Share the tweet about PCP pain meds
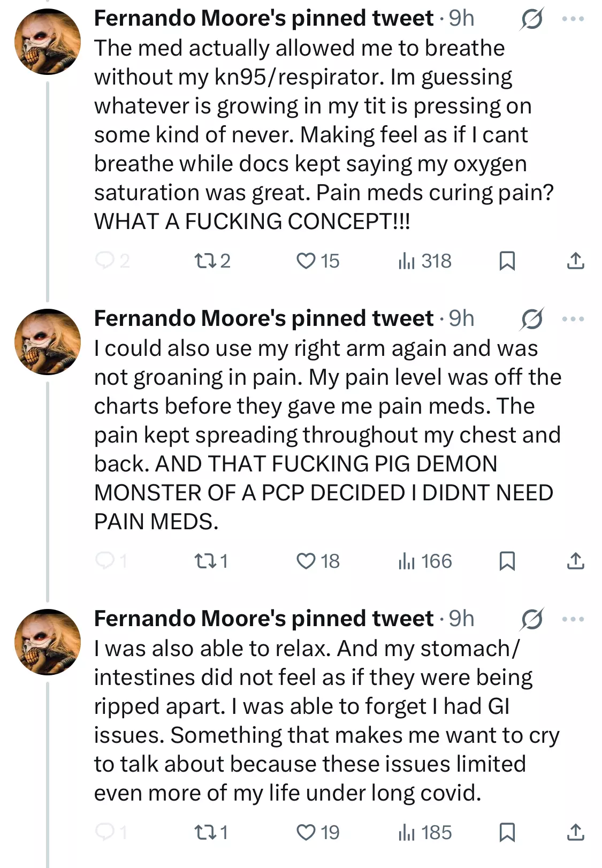Image resolution: width=602 pixels, height=868 pixels. click(575, 561)
